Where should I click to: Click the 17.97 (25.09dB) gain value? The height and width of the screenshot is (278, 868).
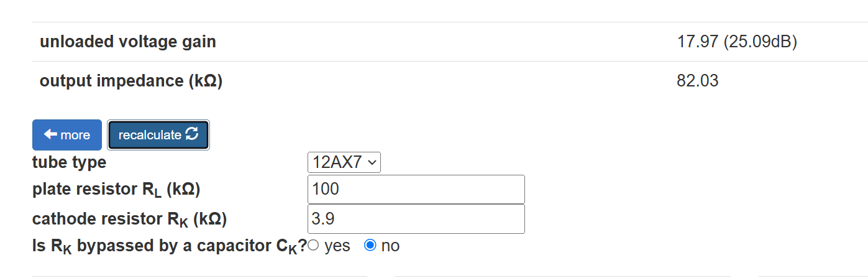coord(737,42)
